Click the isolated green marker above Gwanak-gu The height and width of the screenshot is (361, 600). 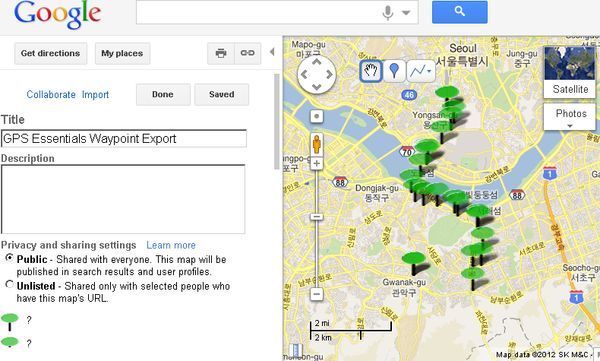(x=414, y=258)
